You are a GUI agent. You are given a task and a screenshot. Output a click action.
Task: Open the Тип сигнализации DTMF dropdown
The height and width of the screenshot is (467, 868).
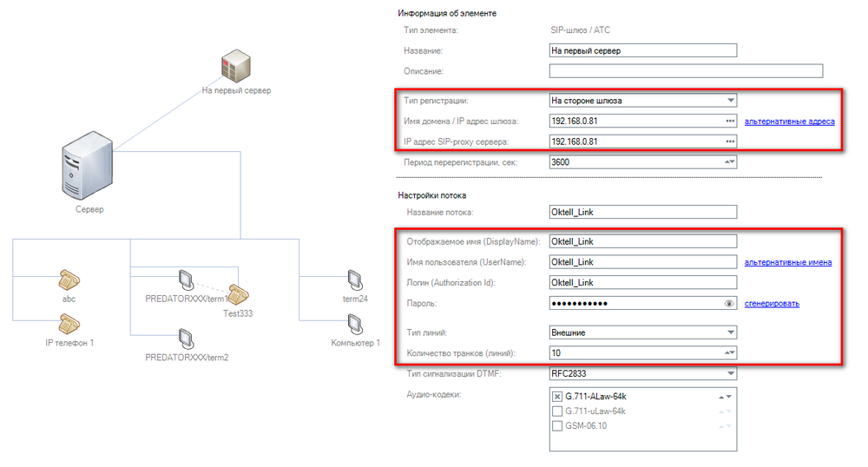coord(730,374)
